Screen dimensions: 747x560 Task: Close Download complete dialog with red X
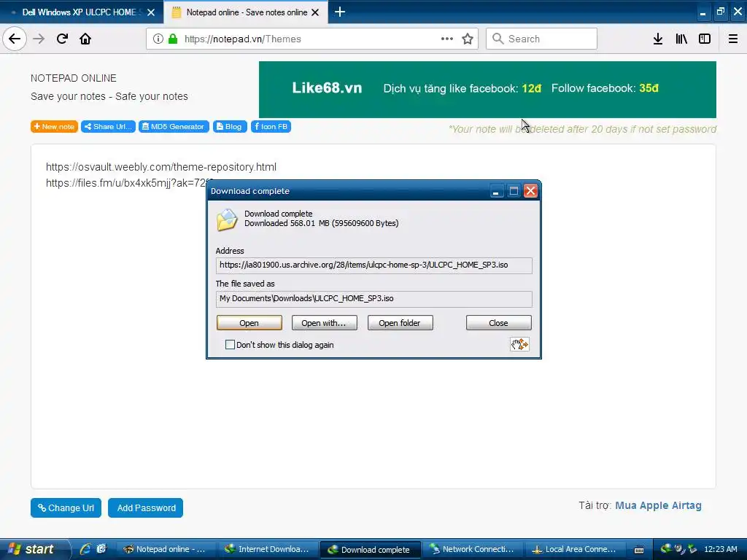pyautogui.click(x=530, y=191)
